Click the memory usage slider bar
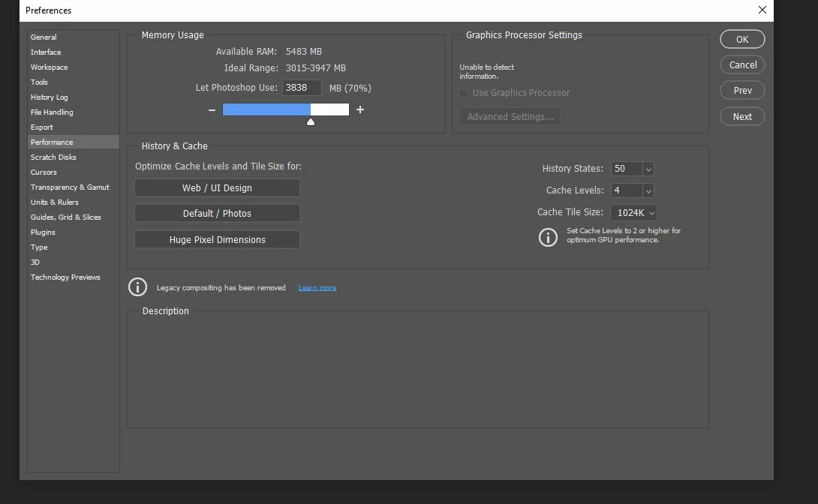The height and width of the screenshot is (504, 818). [285, 109]
